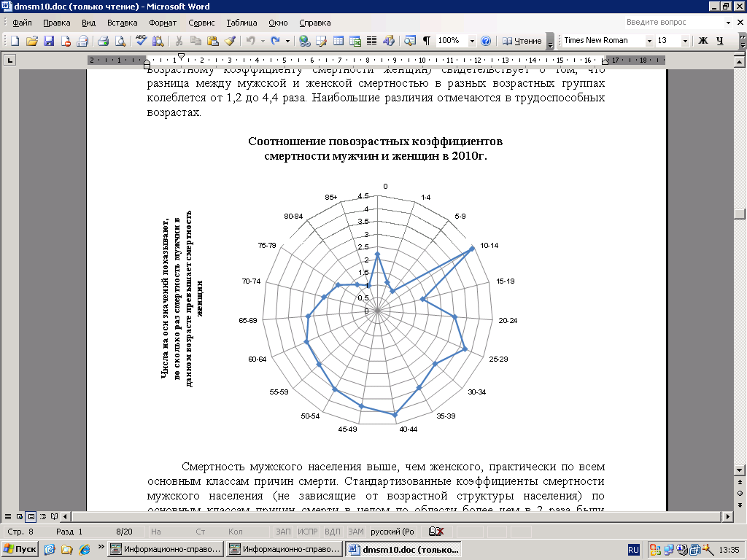This screenshot has height=560, width=747.
Task: Open the Пуск start menu
Action: [x=20, y=549]
